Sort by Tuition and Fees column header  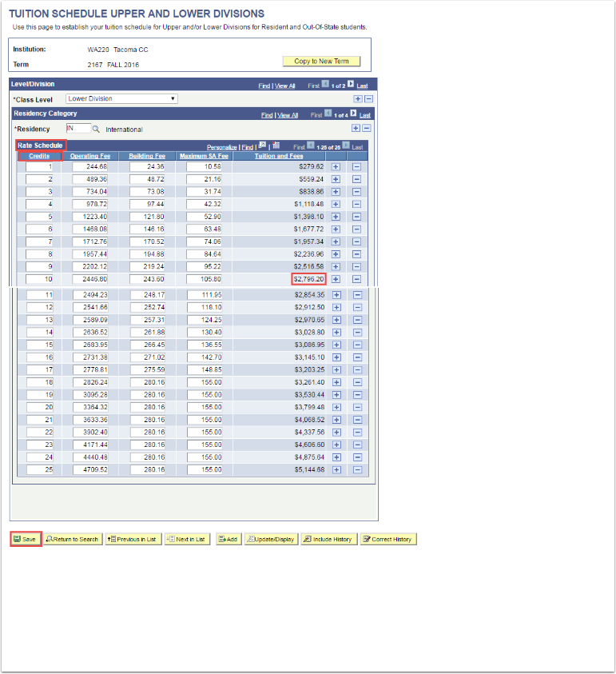tap(279, 156)
